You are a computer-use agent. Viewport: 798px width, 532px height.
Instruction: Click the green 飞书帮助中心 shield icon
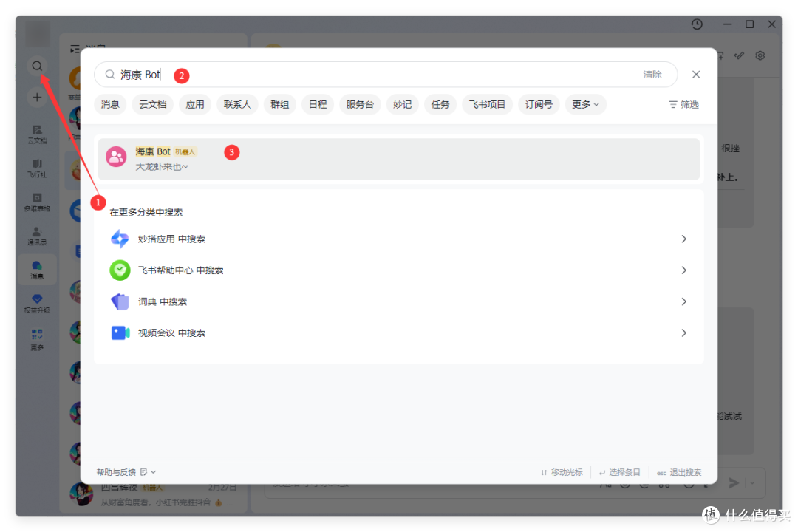pyautogui.click(x=120, y=270)
